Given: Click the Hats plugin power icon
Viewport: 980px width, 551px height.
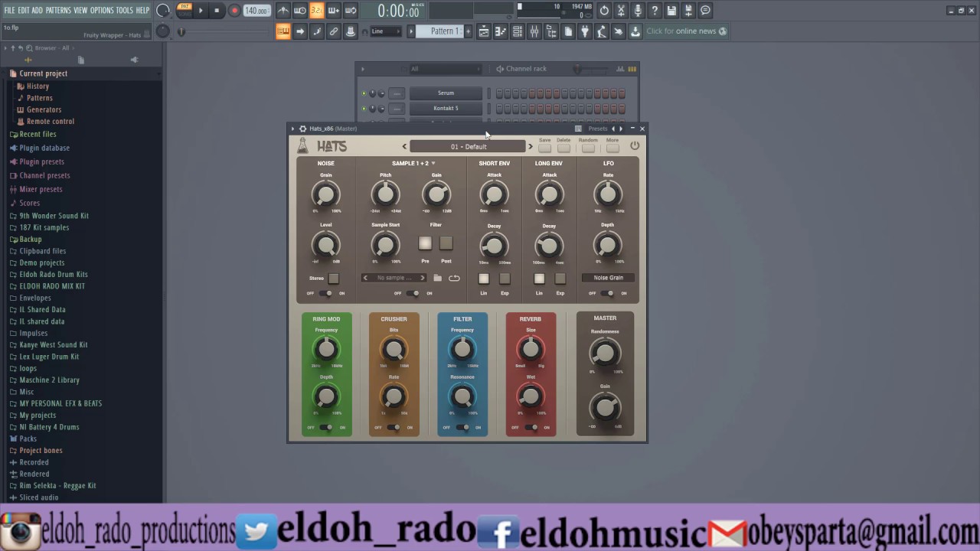Looking at the screenshot, I should point(635,145).
